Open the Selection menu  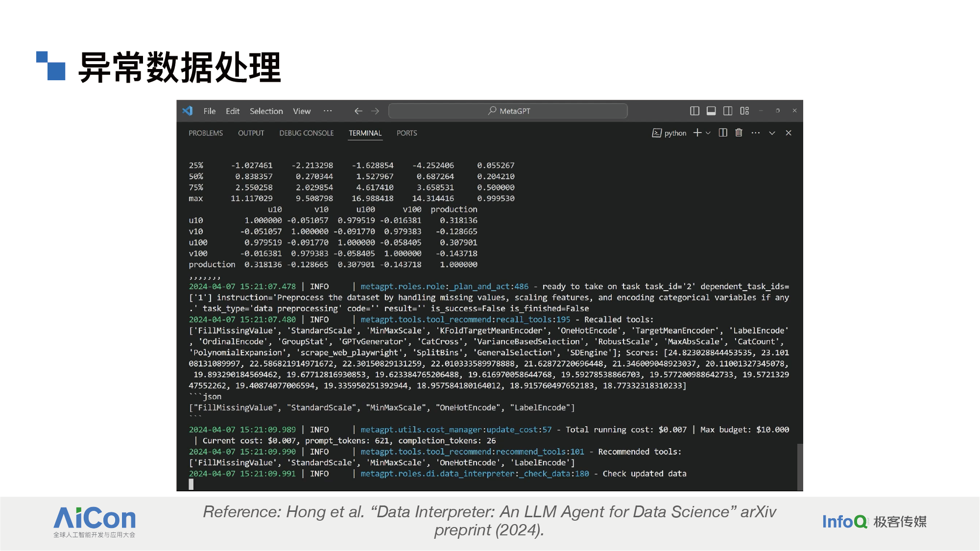[x=266, y=111]
